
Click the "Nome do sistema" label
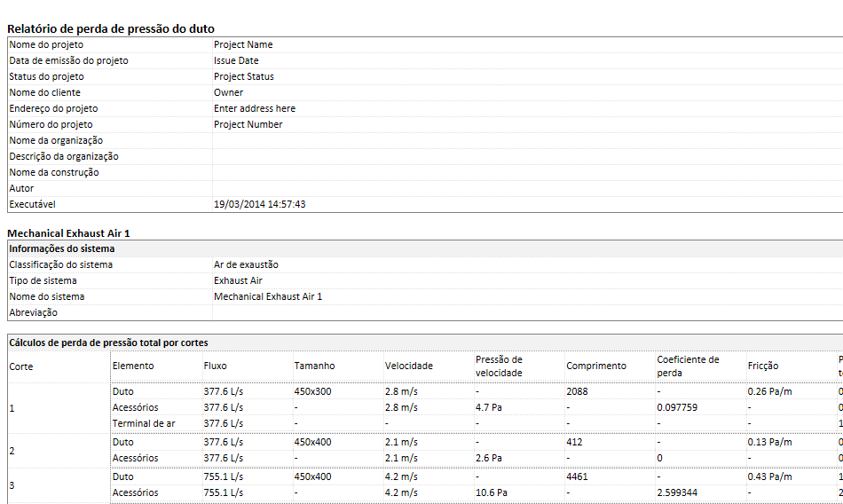47,297
